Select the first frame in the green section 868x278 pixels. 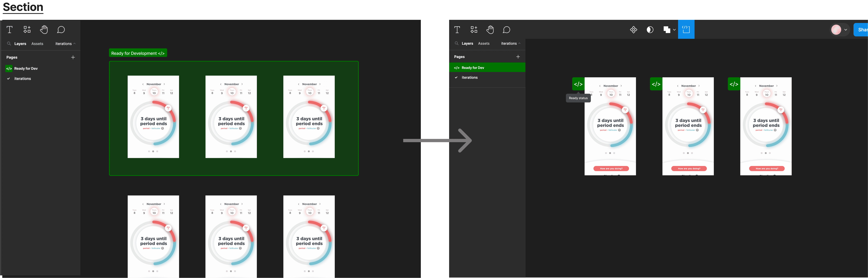tap(153, 117)
